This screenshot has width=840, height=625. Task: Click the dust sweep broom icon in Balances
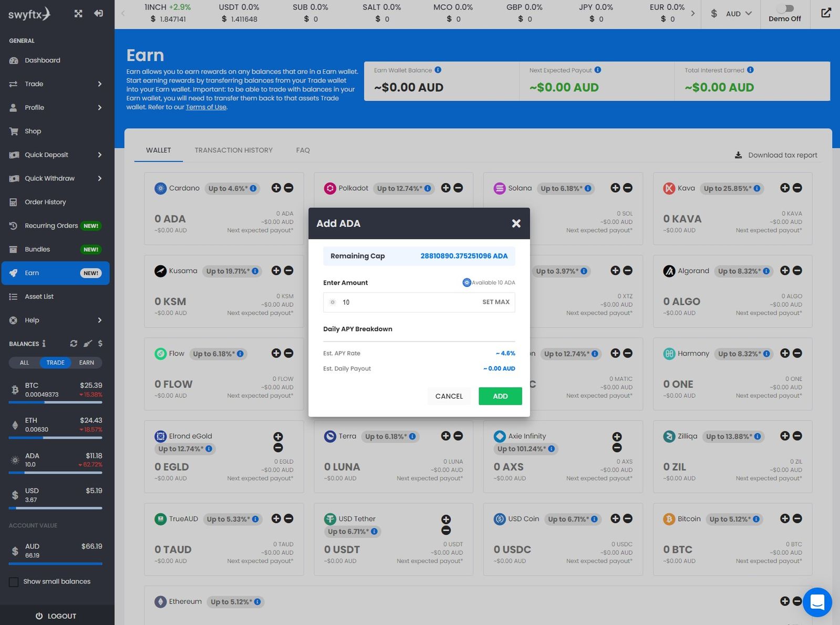(x=88, y=343)
